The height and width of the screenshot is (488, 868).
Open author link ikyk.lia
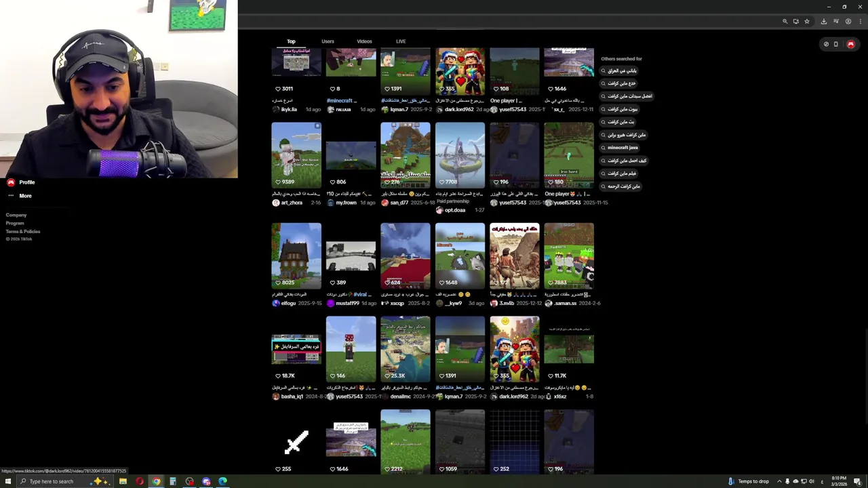pyautogui.click(x=289, y=109)
